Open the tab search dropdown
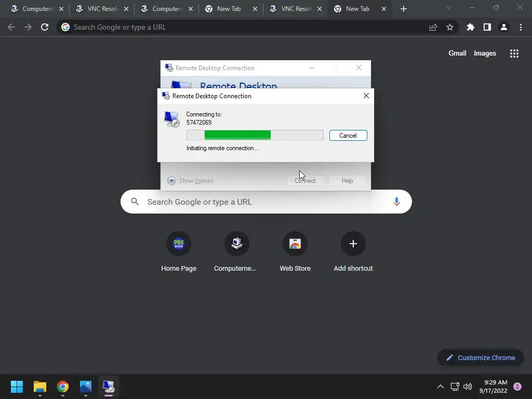This screenshot has width=532, height=399. 448,7
